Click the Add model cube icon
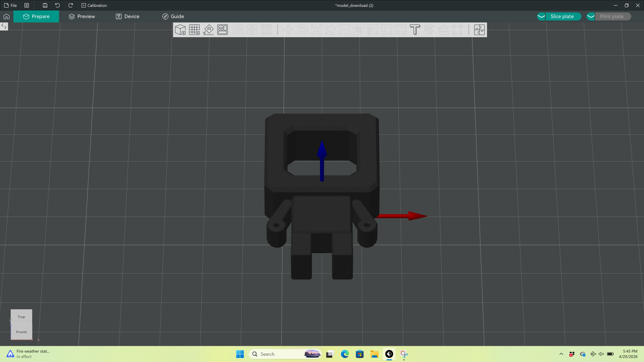The height and width of the screenshot is (362, 644). coord(180,30)
